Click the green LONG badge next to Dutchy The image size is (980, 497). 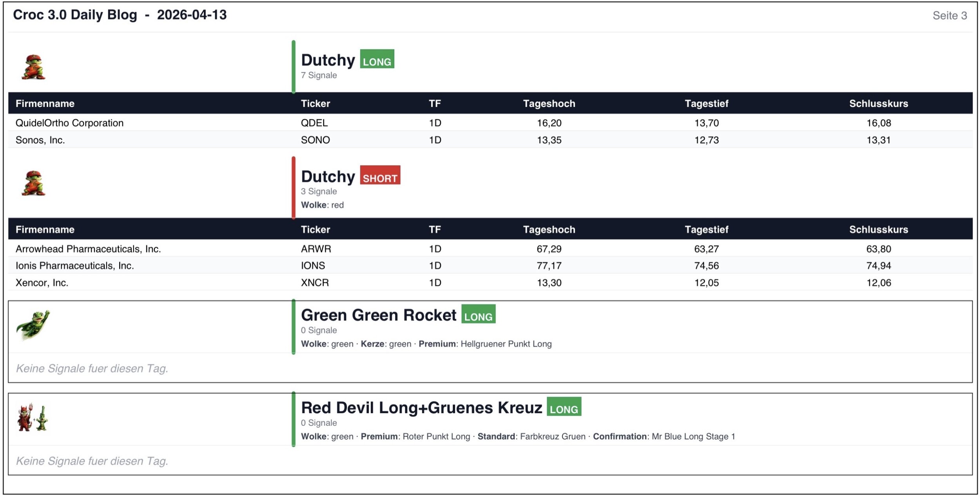(x=377, y=59)
